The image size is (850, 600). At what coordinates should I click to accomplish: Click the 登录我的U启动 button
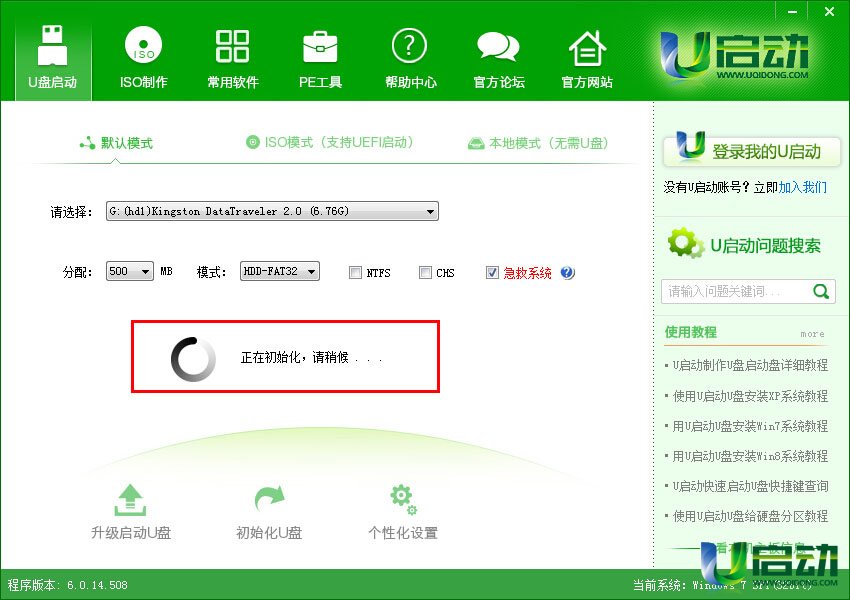751,151
